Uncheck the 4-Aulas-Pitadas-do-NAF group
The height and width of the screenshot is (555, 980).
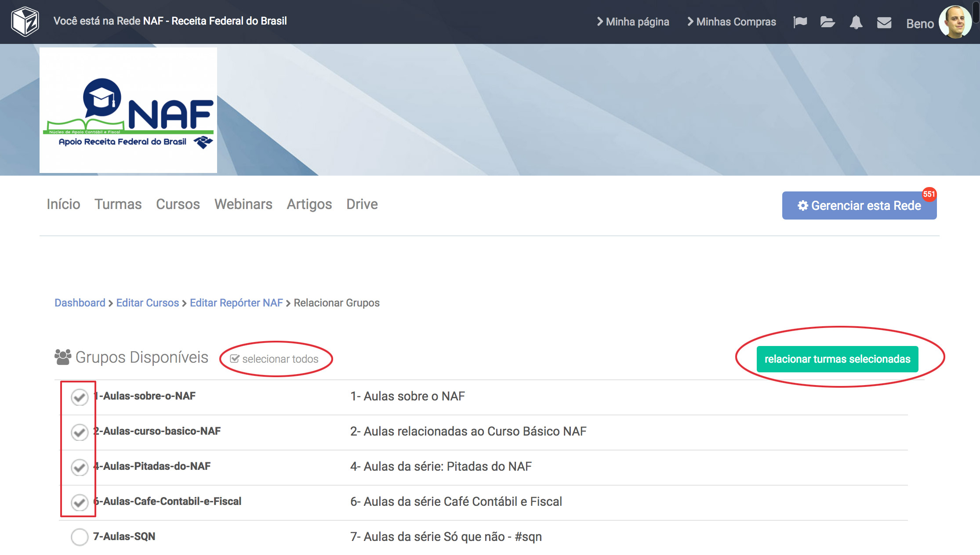pyautogui.click(x=80, y=467)
